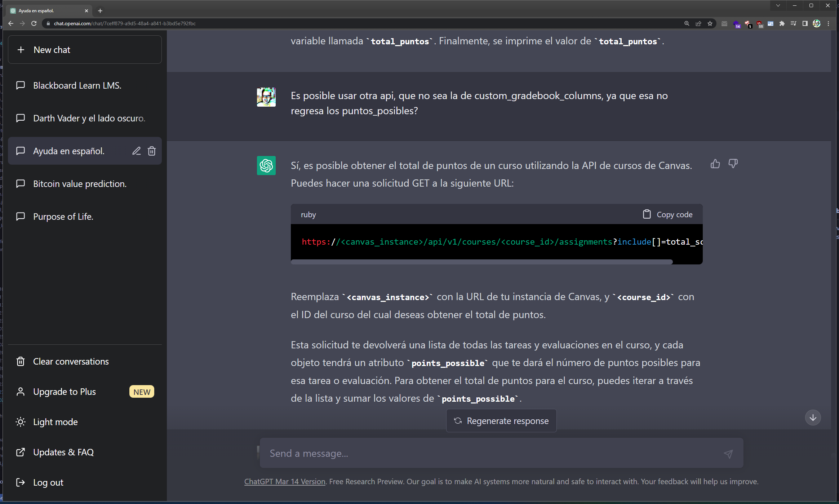Expand the tab search chevron in title bar
The image size is (839, 504).
[778, 5]
